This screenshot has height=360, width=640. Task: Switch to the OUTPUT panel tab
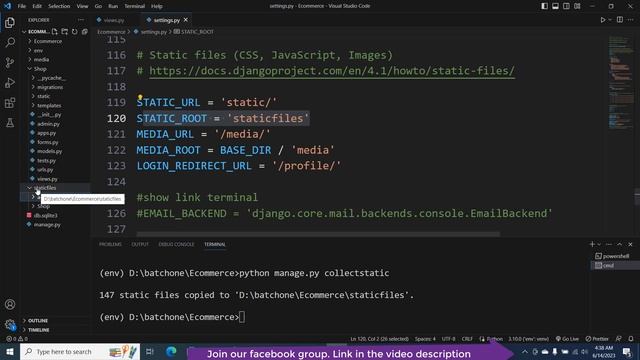point(140,244)
